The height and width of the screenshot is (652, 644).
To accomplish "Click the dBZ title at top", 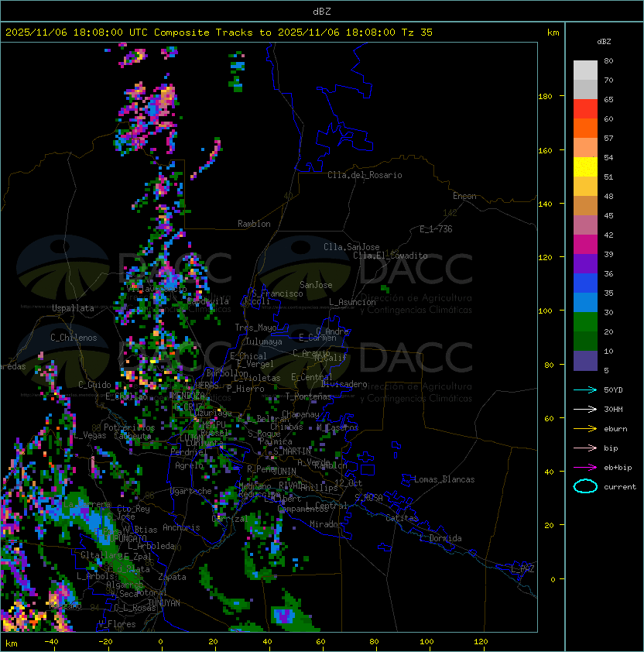I will 322,11.
